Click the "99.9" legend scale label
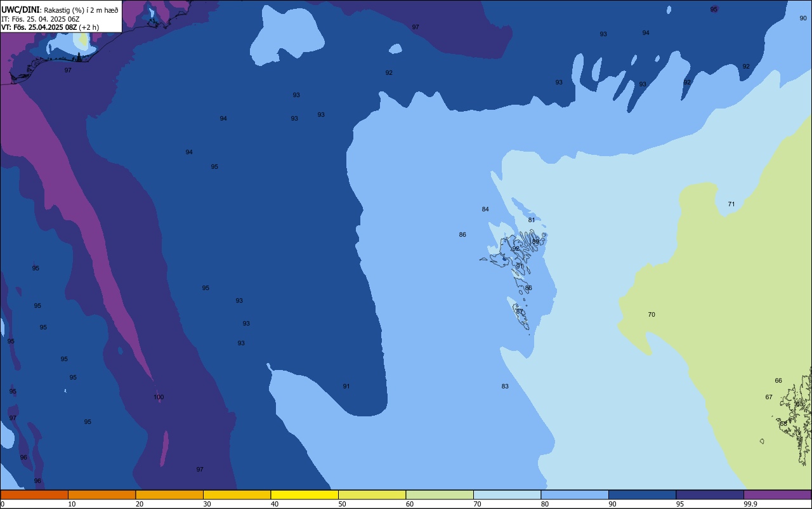 (751, 504)
